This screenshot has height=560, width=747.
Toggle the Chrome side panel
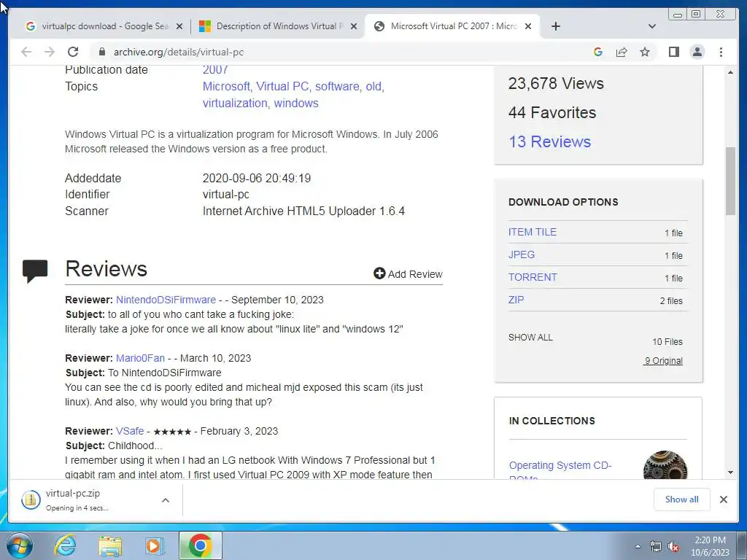[x=673, y=52]
